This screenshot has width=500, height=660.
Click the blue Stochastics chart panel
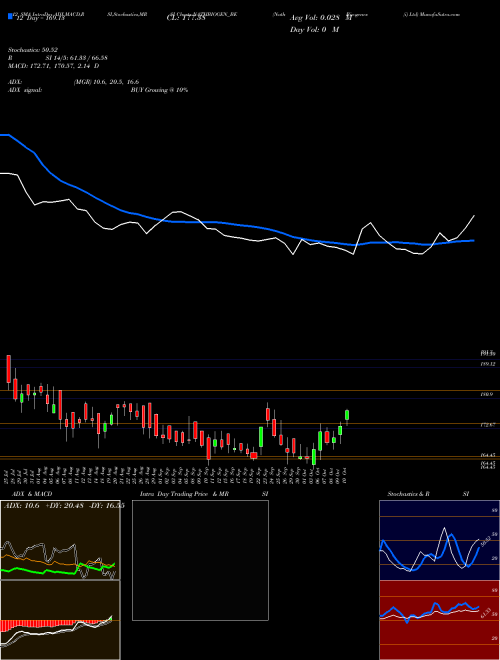[x=439, y=540]
